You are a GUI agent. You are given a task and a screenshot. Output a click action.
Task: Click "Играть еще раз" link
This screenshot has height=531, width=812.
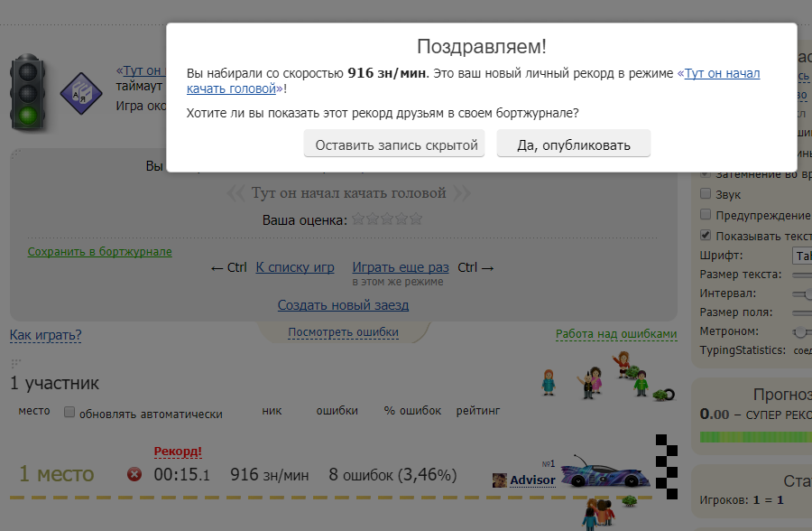(x=401, y=267)
